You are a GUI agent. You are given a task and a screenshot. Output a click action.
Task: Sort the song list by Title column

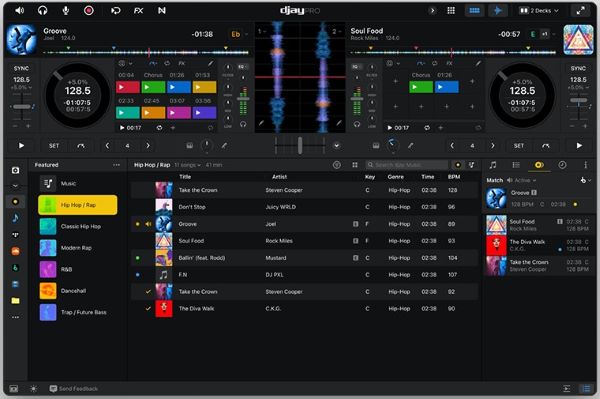pyautogui.click(x=185, y=177)
